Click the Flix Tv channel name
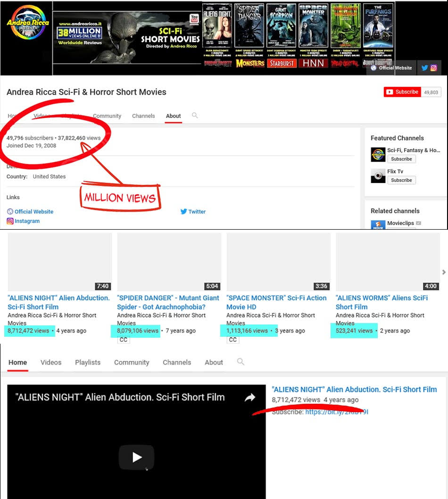Screen dimensions: 448x499 [395, 171]
